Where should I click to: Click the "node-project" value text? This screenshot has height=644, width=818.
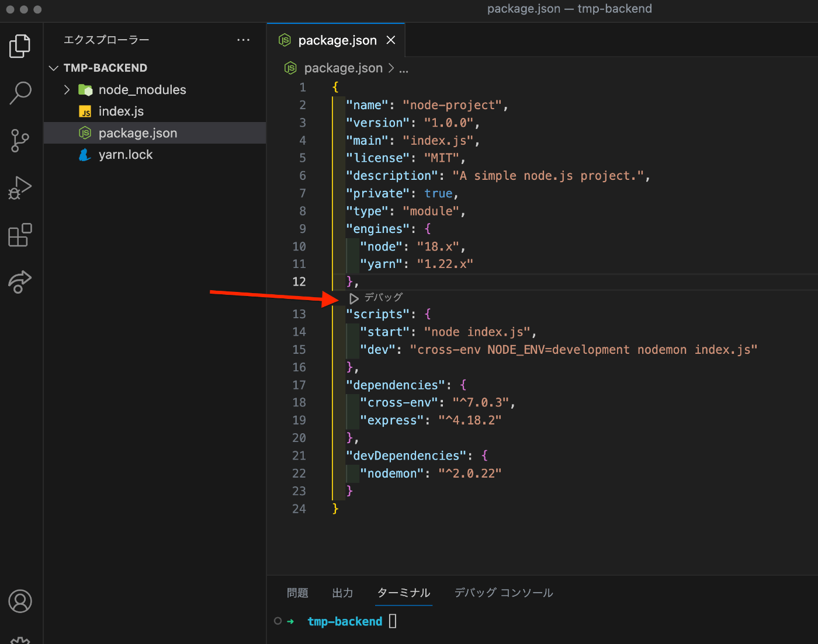point(452,105)
